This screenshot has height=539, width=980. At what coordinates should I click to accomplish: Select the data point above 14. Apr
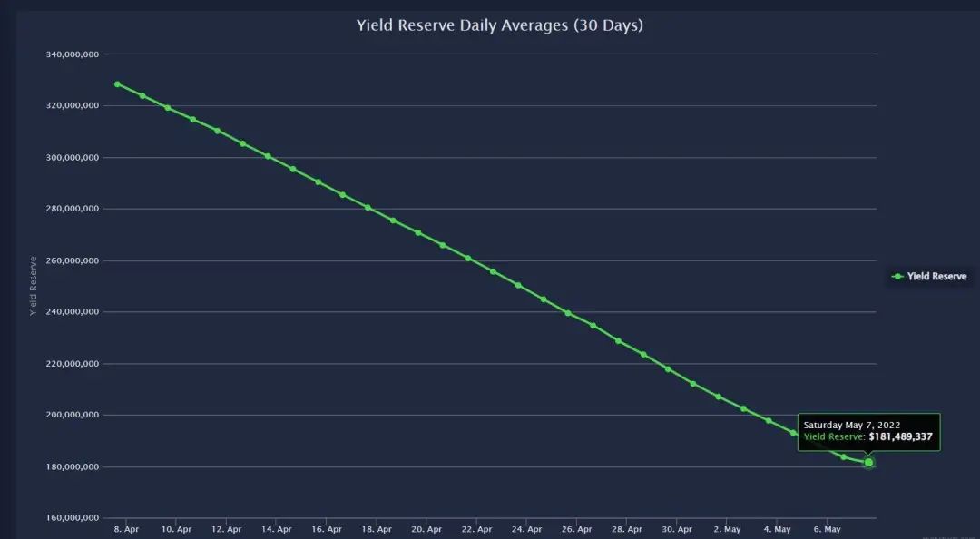point(268,156)
